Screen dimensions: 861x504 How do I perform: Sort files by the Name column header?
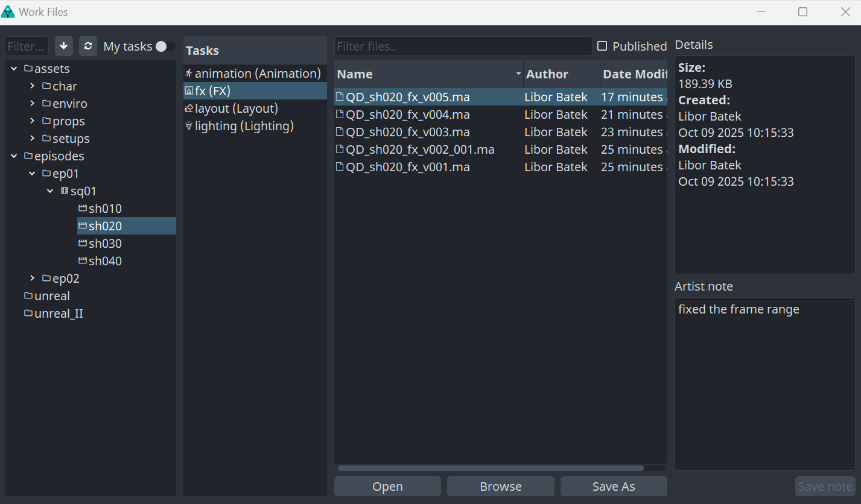click(x=422, y=74)
